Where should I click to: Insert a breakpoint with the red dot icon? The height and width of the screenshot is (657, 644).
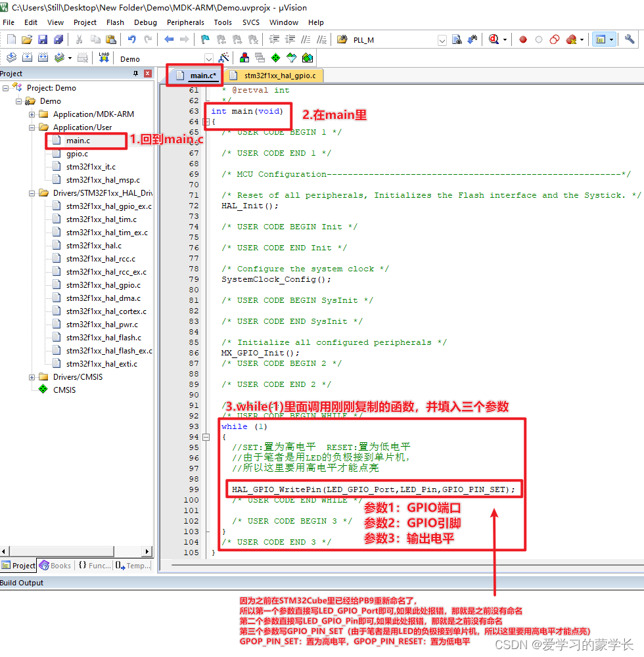point(523,40)
